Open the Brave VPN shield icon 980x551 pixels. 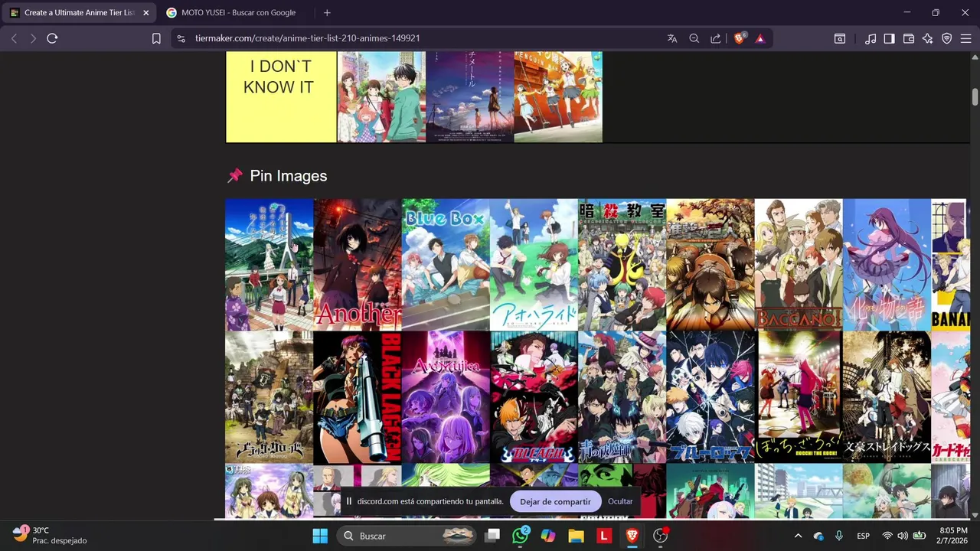pyautogui.click(x=947, y=38)
